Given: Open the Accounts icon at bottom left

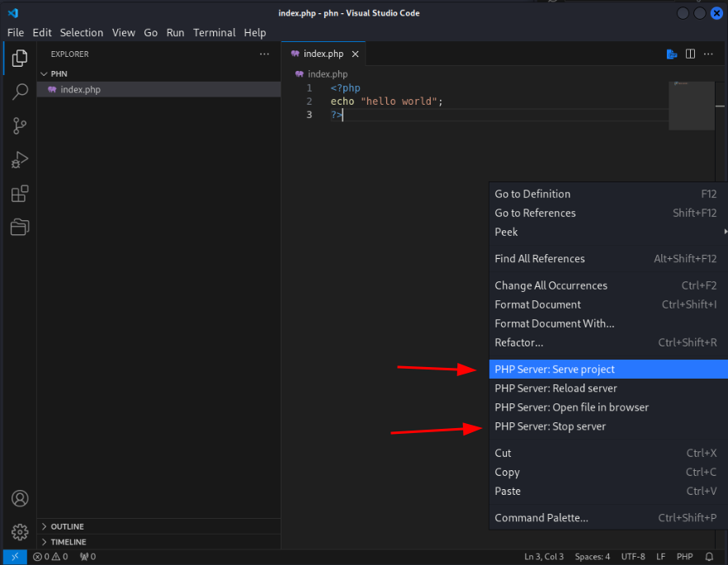Looking at the screenshot, I should tap(19, 498).
